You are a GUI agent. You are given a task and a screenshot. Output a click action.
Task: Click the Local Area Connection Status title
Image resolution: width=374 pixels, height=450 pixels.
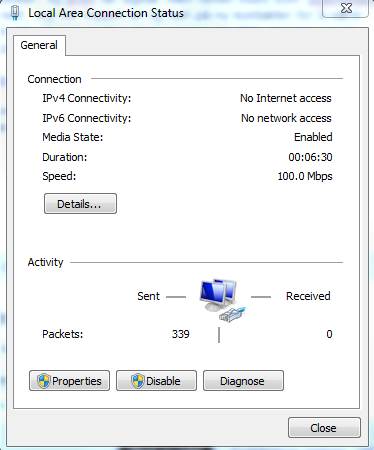tap(106, 13)
